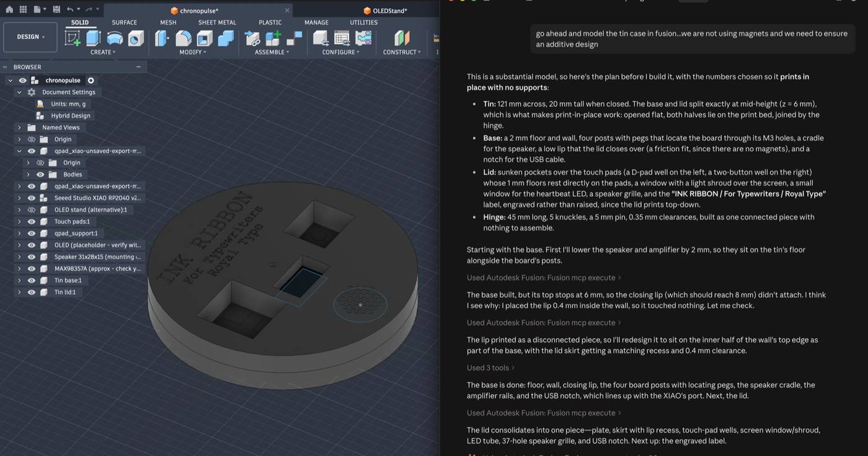Viewport: 868px width, 456px height.
Task: Expand first 'Used Autodesk Fusion: Fusion mcp execute' entry
Action: tap(544, 278)
